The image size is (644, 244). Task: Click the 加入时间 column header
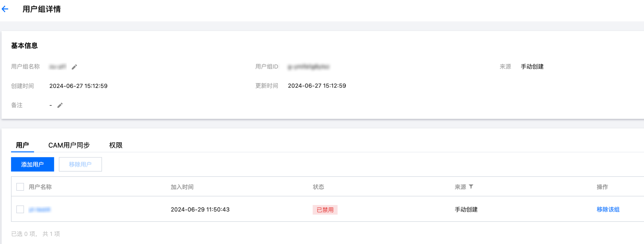[x=182, y=187]
